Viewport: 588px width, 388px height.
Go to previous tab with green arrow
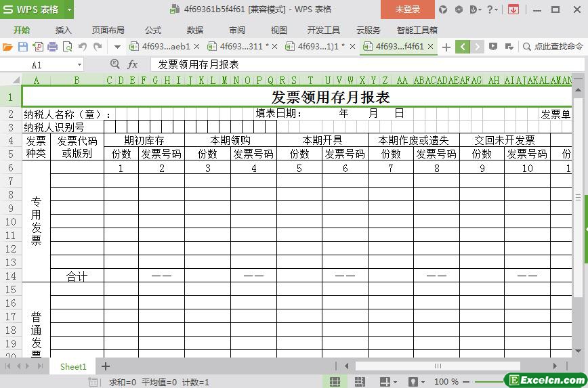pyautogui.click(x=463, y=47)
